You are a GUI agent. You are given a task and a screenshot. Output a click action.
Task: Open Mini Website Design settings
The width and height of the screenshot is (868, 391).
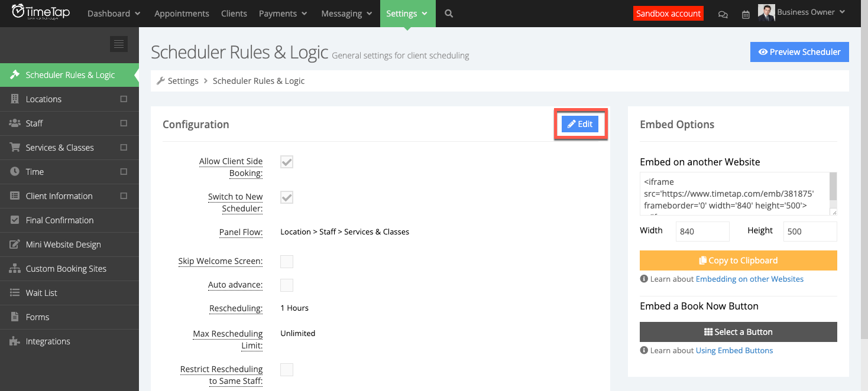[63, 245]
